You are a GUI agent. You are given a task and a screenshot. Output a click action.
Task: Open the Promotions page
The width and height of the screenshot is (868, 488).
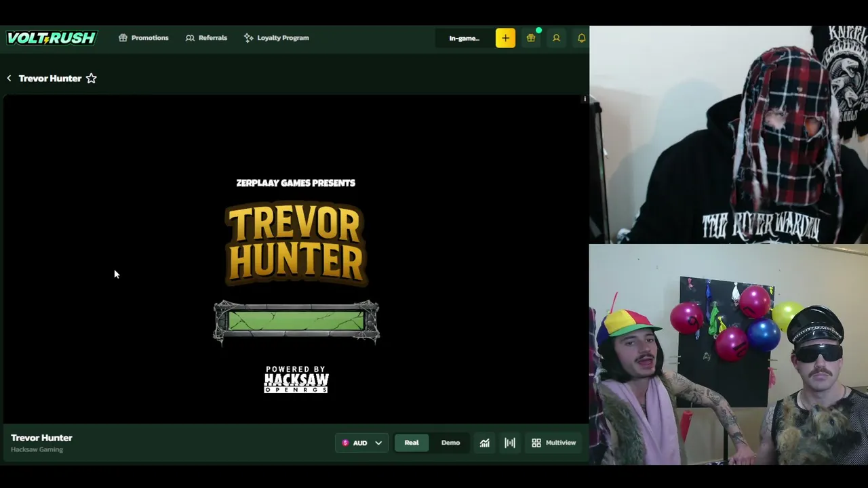(x=143, y=38)
